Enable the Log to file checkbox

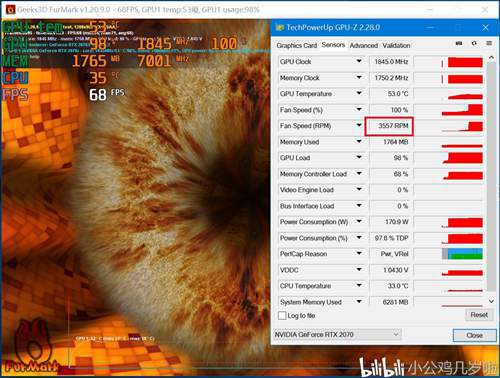[x=282, y=315]
